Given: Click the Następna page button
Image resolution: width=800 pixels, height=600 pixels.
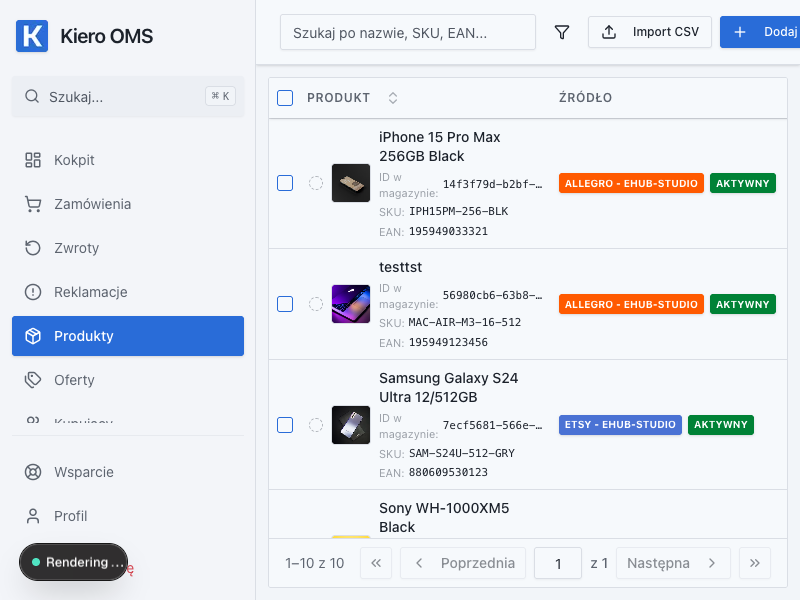Looking at the screenshot, I should (x=673, y=563).
